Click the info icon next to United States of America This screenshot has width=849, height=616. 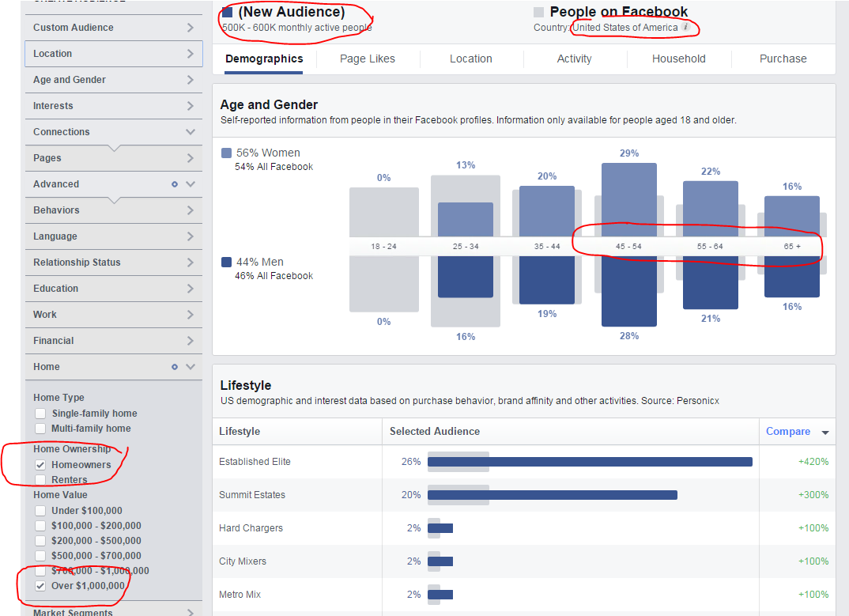[x=685, y=27]
